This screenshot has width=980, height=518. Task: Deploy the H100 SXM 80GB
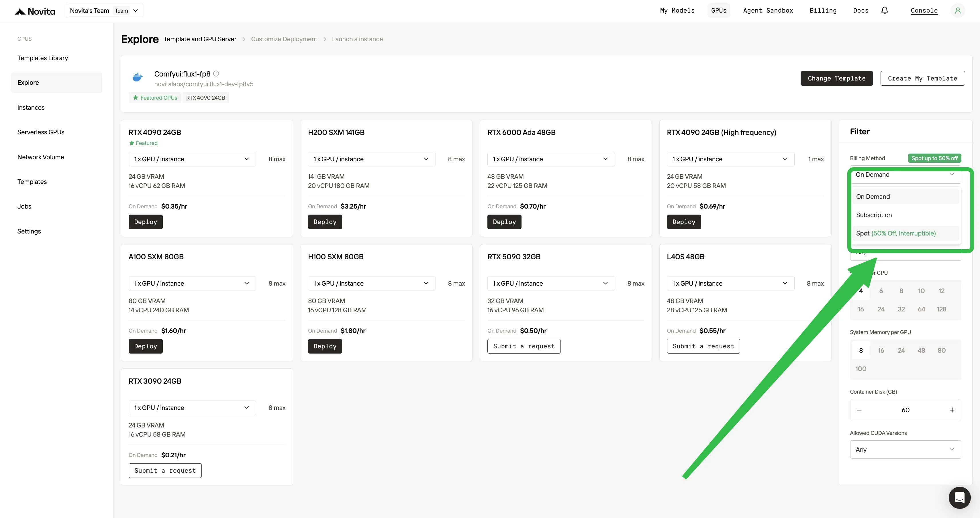point(325,346)
